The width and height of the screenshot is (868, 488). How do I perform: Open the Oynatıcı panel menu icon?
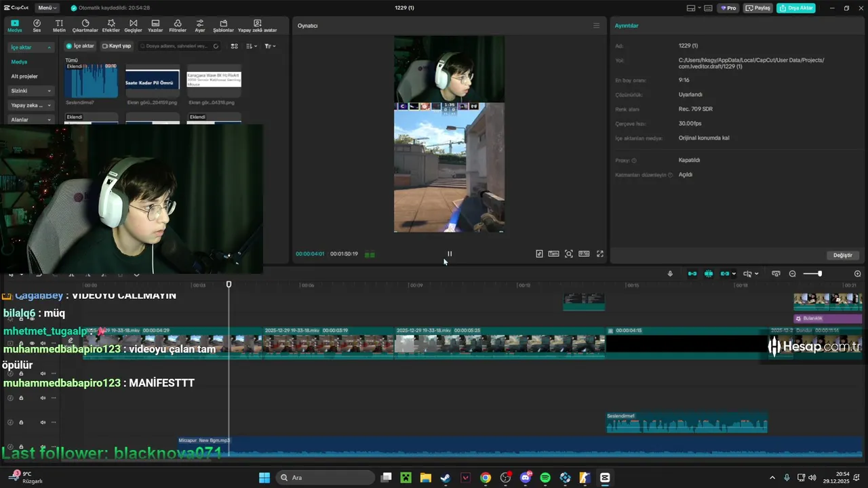pyautogui.click(x=596, y=26)
